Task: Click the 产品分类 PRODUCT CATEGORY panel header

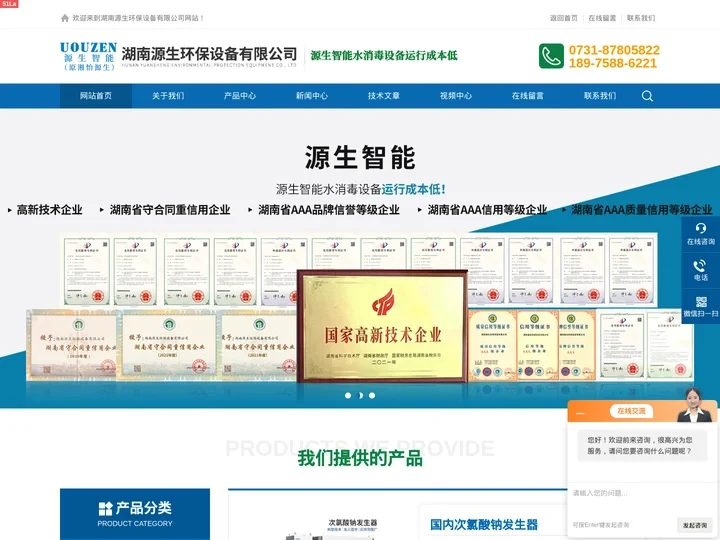Action: click(x=135, y=514)
